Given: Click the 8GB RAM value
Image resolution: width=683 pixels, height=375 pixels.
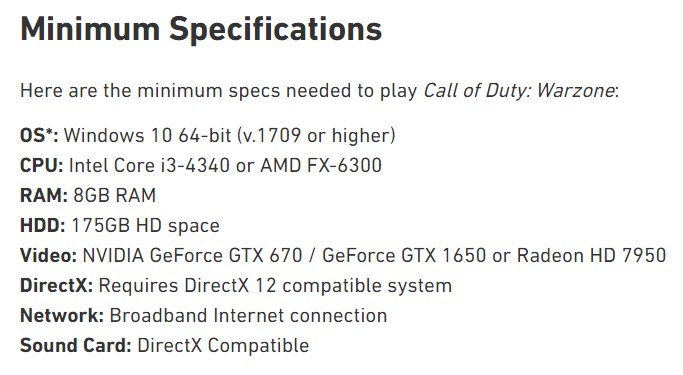Looking at the screenshot, I should (115, 196).
